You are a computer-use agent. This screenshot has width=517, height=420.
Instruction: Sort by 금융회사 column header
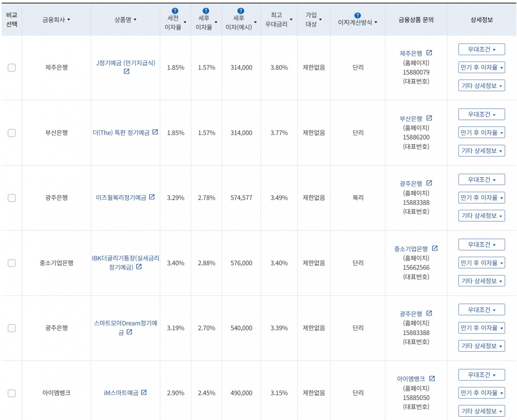[56, 20]
